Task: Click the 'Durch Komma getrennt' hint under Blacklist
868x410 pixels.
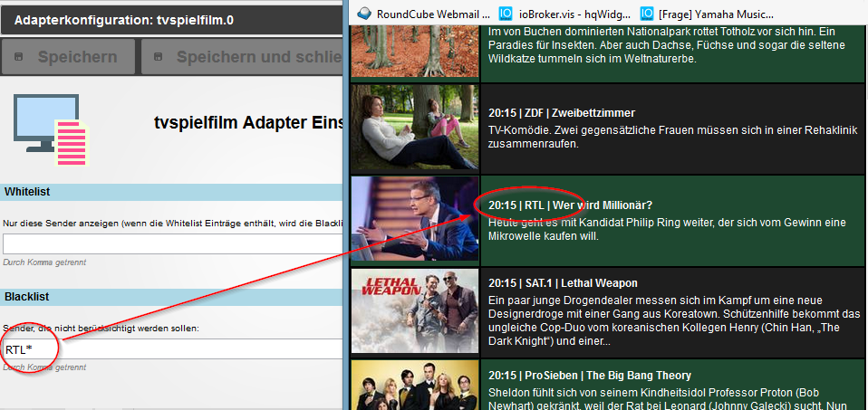Action: 44,367
